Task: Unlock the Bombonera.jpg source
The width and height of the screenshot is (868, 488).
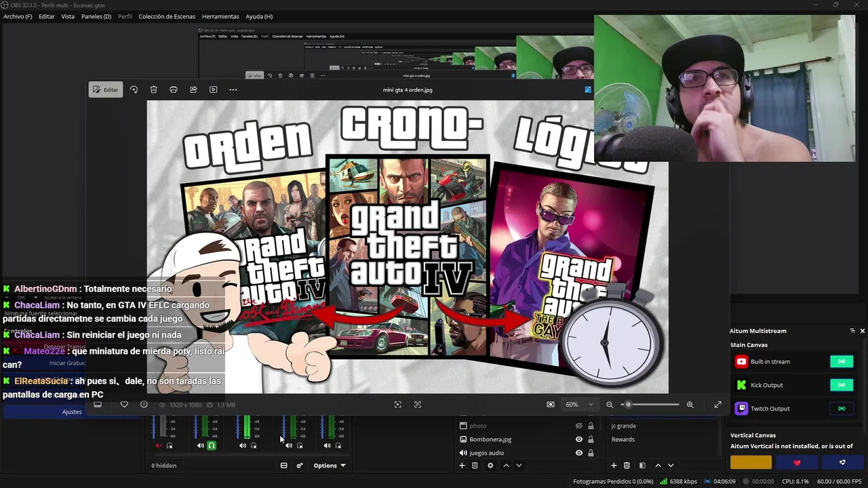Action: coord(591,439)
